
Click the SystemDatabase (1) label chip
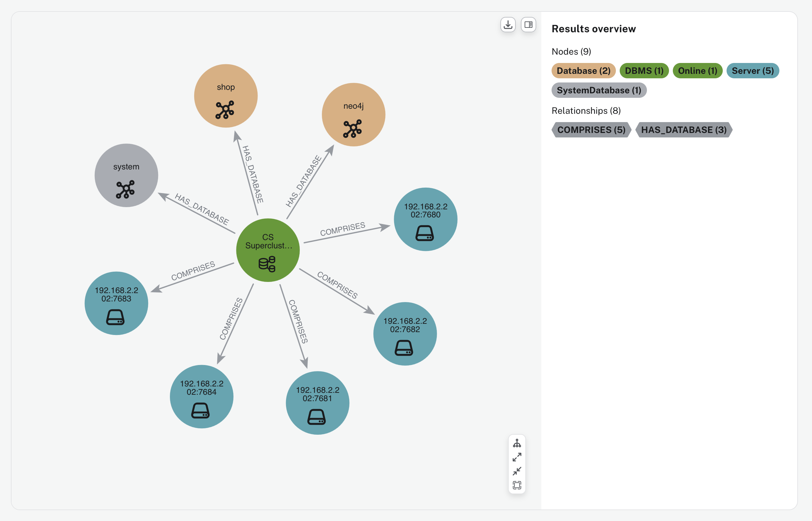pyautogui.click(x=599, y=90)
